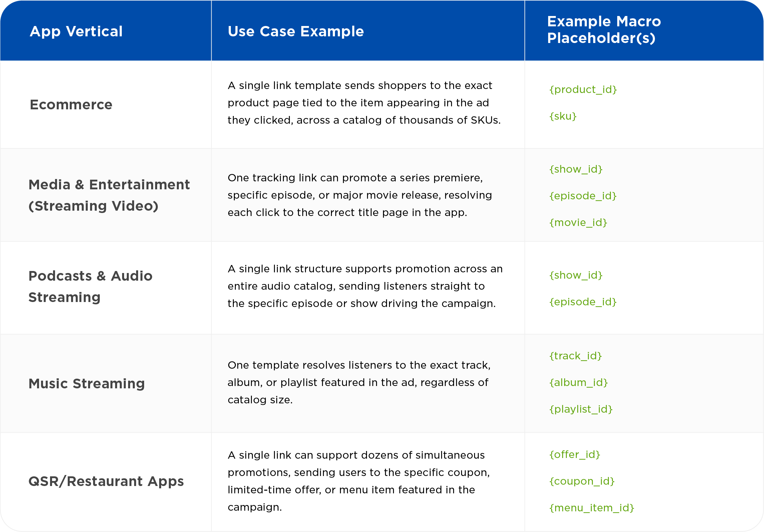This screenshot has height=532, width=764.
Task: Select the QSR/Restaurant Apps label
Action: point(106,481)
